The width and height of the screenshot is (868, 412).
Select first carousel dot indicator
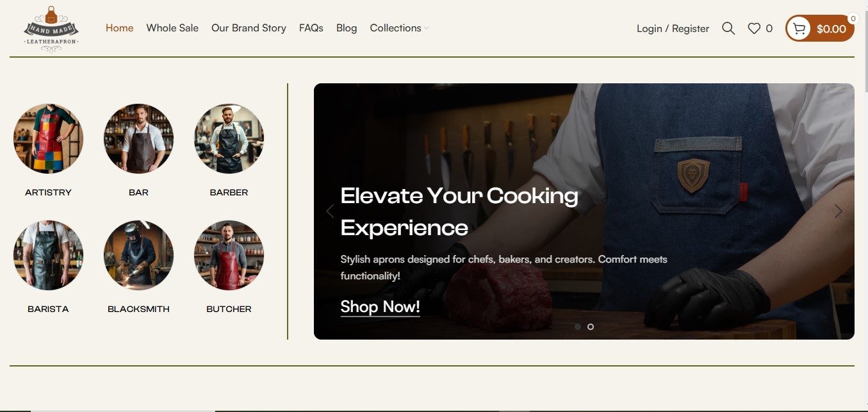(x=578, y=327)
